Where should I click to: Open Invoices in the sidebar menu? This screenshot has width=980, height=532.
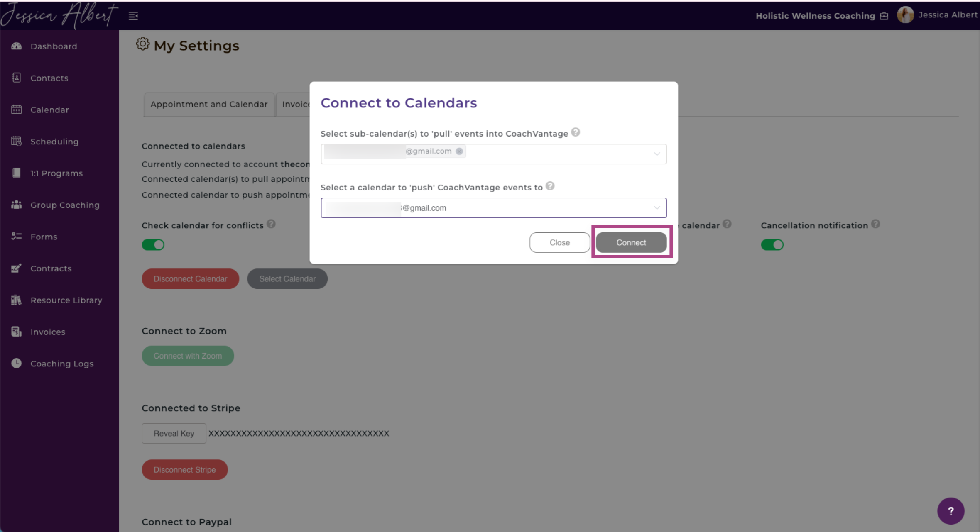[x=48, y=332]
